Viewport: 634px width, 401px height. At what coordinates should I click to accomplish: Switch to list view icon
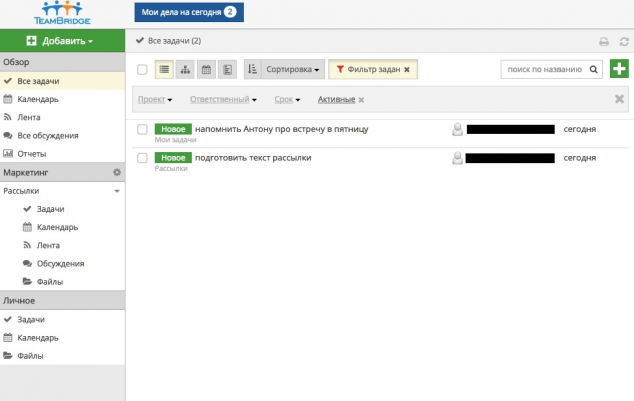[x=164, y=70]
